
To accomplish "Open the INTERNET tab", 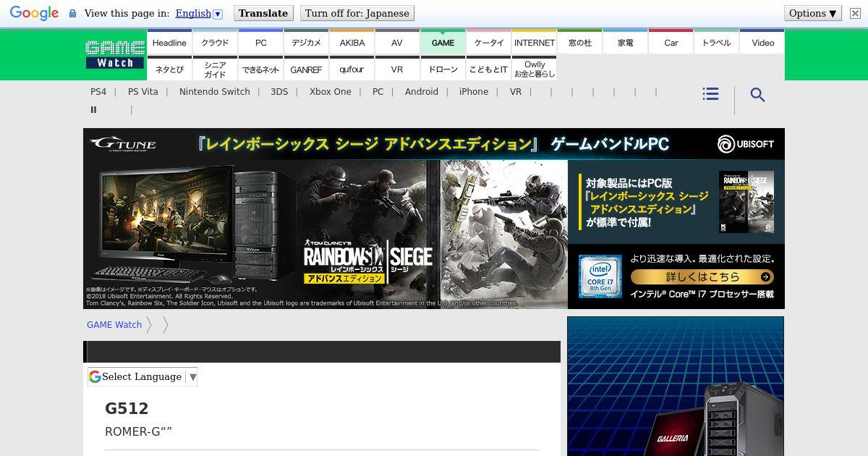I will click(535, 43).
